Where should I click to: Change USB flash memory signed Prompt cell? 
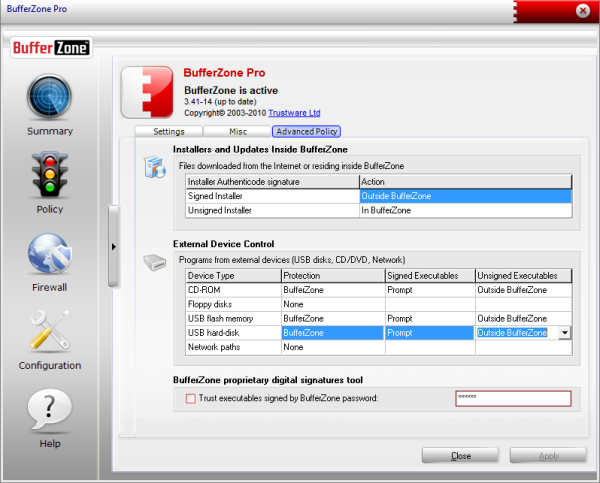coord(430,318)
